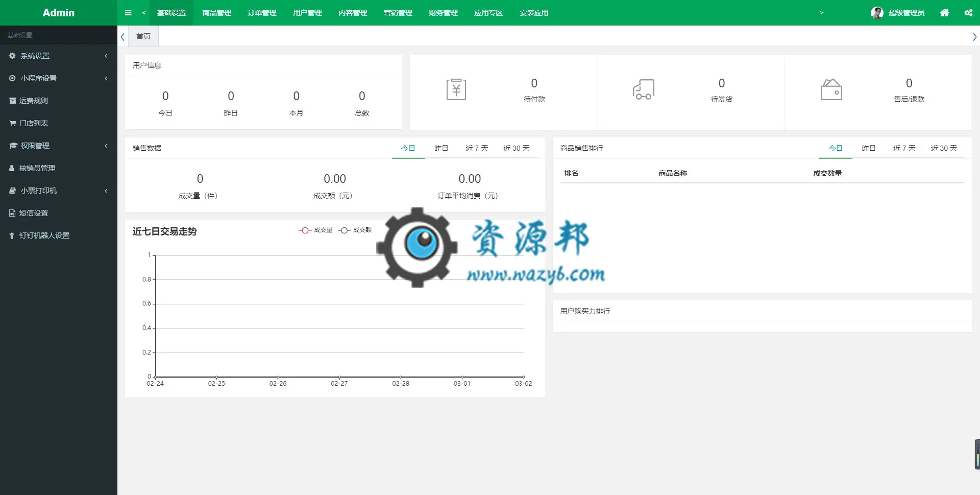Open 安装应用 top menu
This screenshot has height=495, width=980.
534,13
